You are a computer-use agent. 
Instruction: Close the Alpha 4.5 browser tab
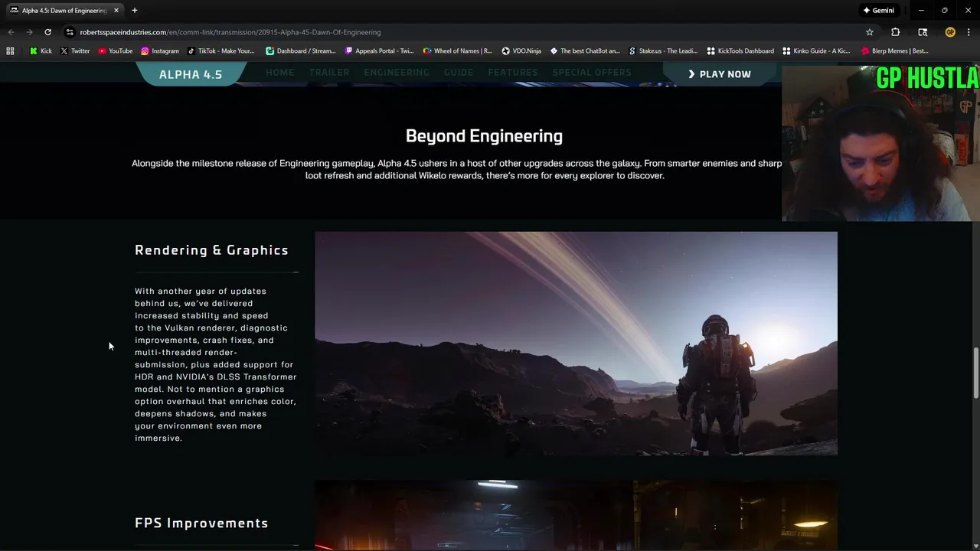[115, 11]
